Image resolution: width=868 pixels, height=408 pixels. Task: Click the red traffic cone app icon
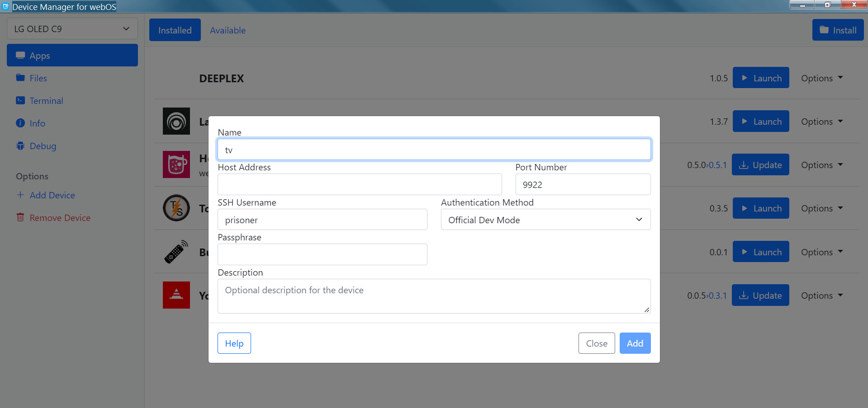pyautogui.click(x=176, y=295)
